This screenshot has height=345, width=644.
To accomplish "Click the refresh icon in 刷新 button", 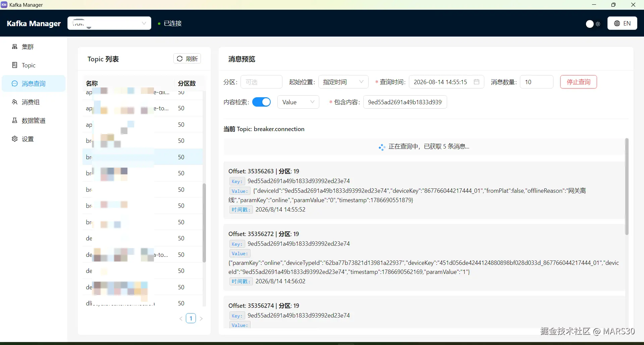I will (180, 59).
